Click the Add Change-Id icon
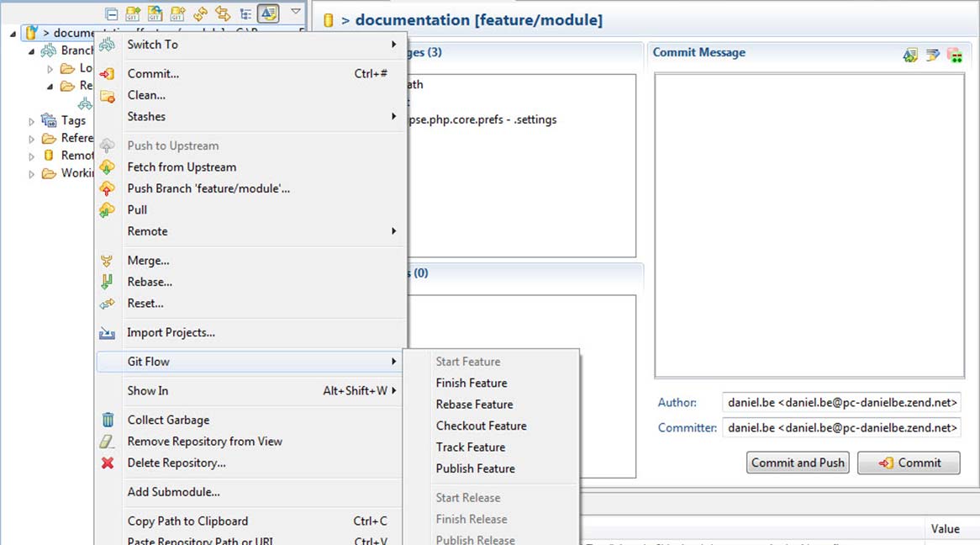980x545 pixels. coord(954,55)
